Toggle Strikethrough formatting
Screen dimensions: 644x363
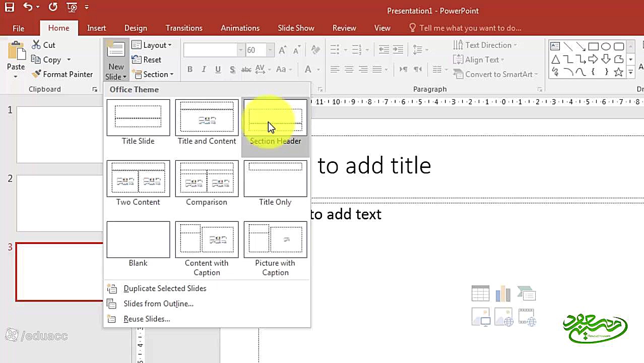tap(246, 70)
